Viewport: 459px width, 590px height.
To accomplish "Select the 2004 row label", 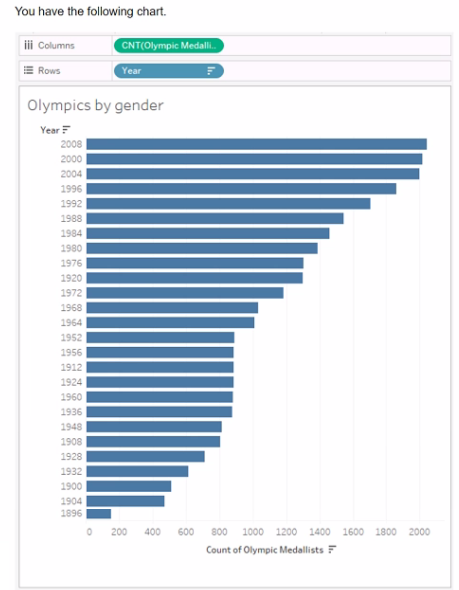I will (71, 174).
